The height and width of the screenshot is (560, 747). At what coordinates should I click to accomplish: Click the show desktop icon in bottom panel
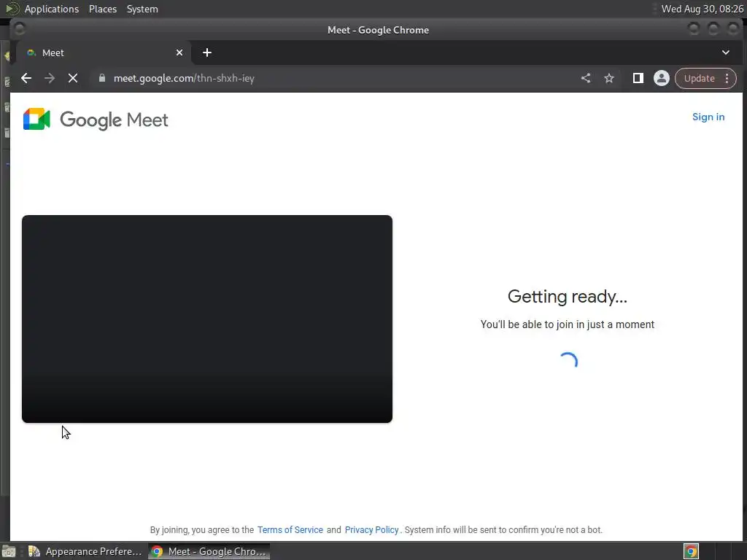click(x=9, y=551)
